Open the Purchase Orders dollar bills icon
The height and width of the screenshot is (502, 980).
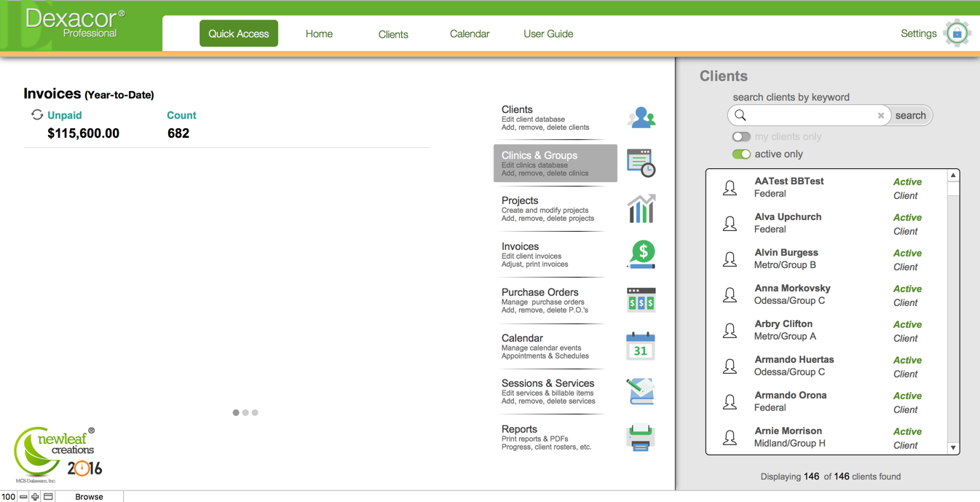[641, 300]
